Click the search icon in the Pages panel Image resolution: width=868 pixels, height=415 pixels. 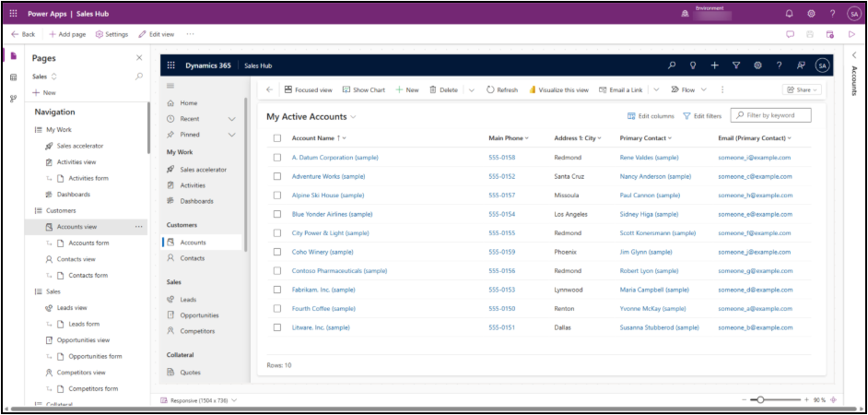(x=139, y=77)
